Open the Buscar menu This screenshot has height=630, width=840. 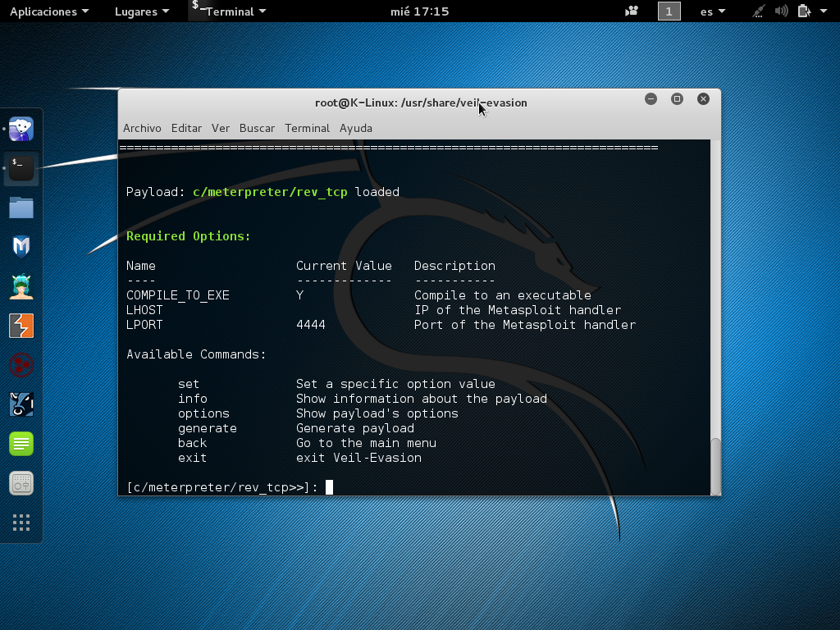click(x=257, y=128)
